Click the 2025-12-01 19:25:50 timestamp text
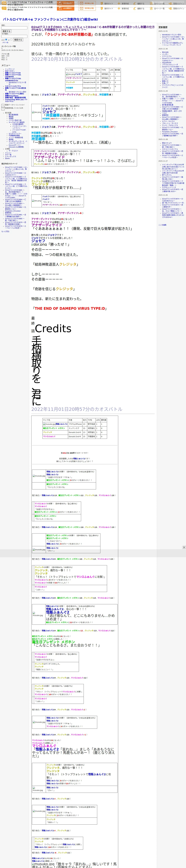This screenshot has width=186, height=868. (12, 50)
